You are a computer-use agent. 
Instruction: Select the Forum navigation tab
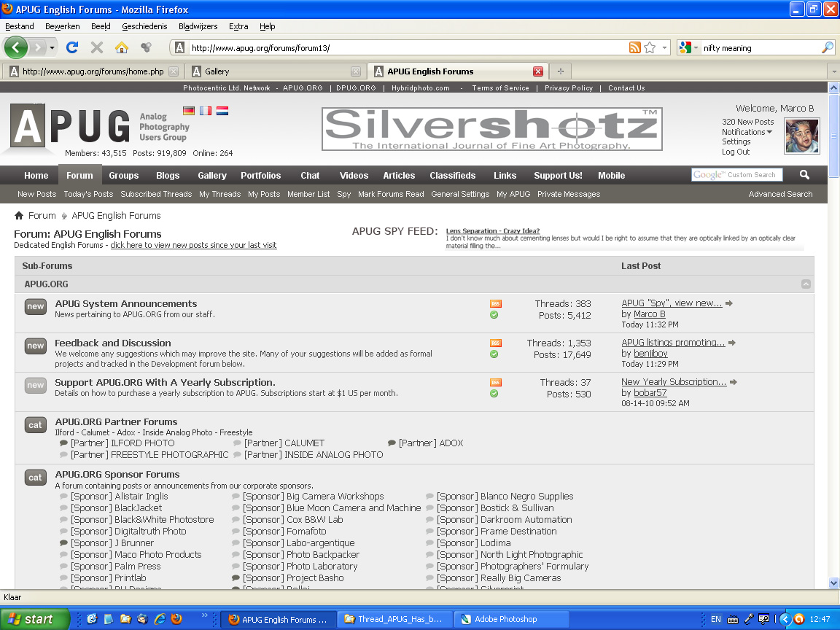(x=79, y=175)
